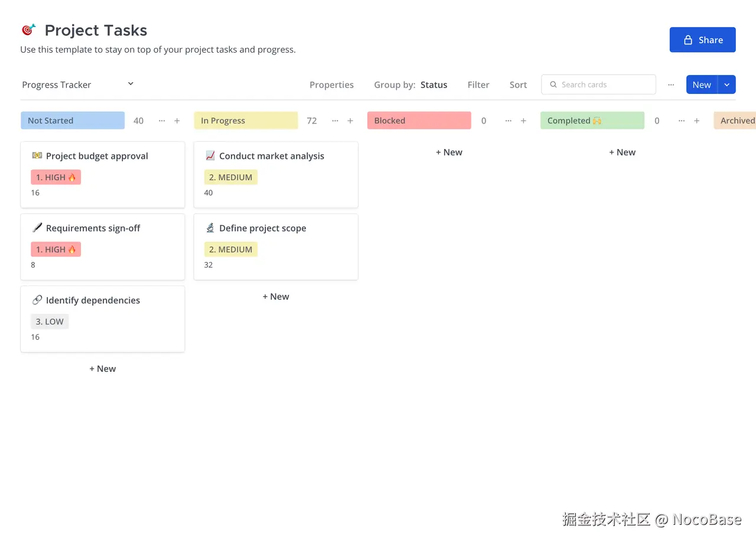
Task: Click the plus icon beside Not Started column
Action: click(x=177, y=121)
